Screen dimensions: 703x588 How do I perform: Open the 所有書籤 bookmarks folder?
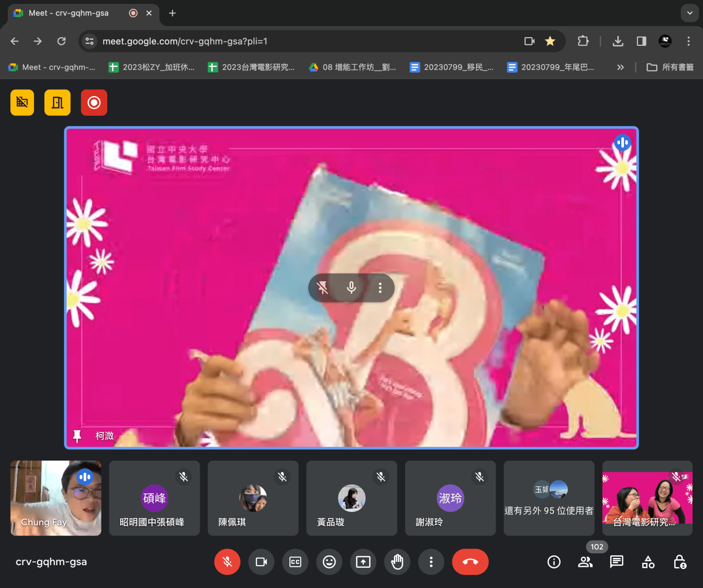[x=670, y=67]
